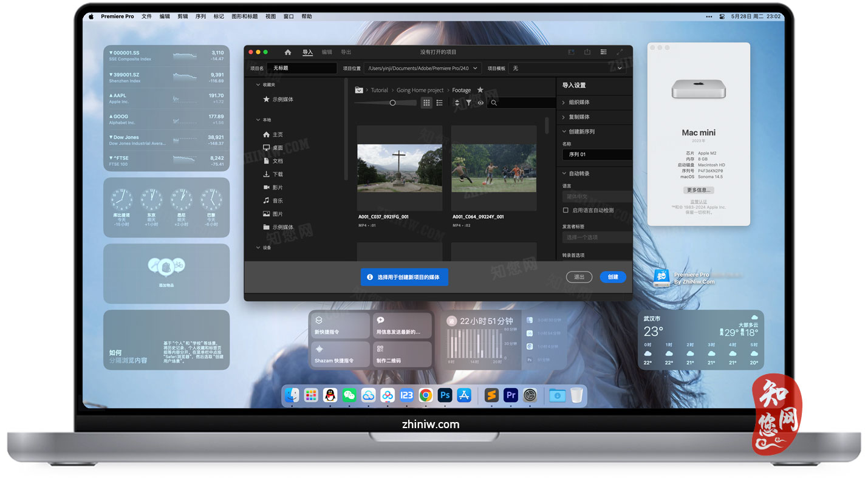Screen dimensions: 868x484
Task: Go to the Home screen via house icon
Action: click(x=288, y=52)
